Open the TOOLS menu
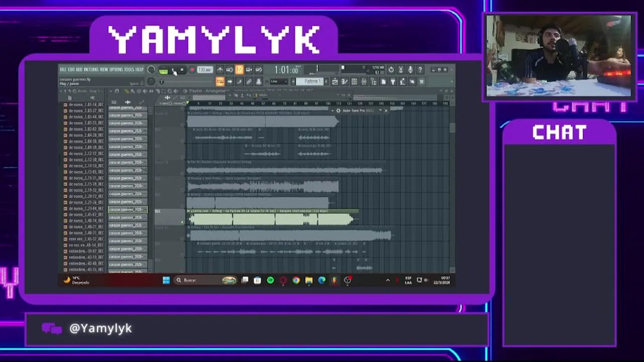This screenshot has height=362, width=644. (129, 69)
